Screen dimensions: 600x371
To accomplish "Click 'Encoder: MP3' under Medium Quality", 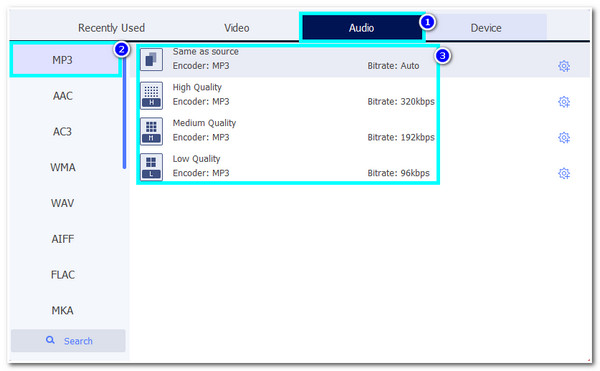I will click(x=201, y=137).
